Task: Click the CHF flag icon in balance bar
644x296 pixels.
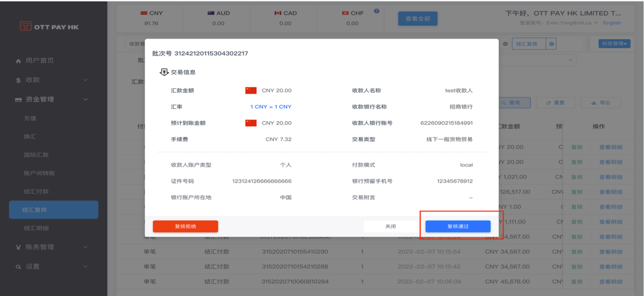Action: pos(345,13)
